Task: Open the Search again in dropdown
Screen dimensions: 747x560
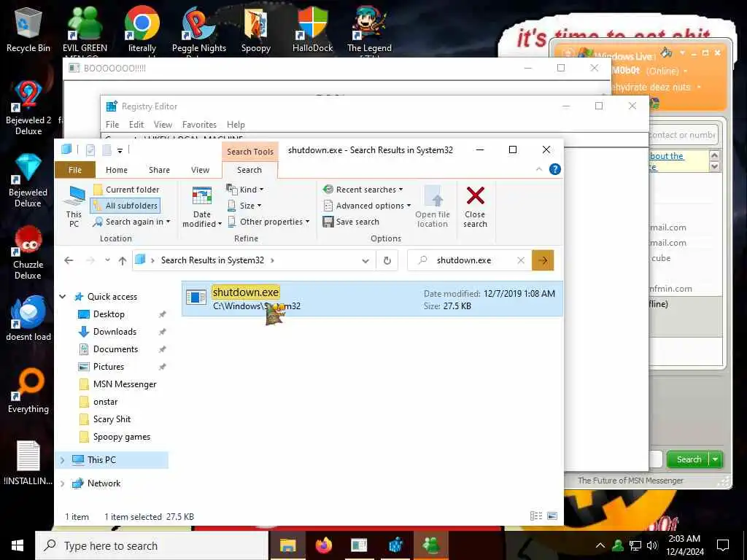Action: [131, 222]
